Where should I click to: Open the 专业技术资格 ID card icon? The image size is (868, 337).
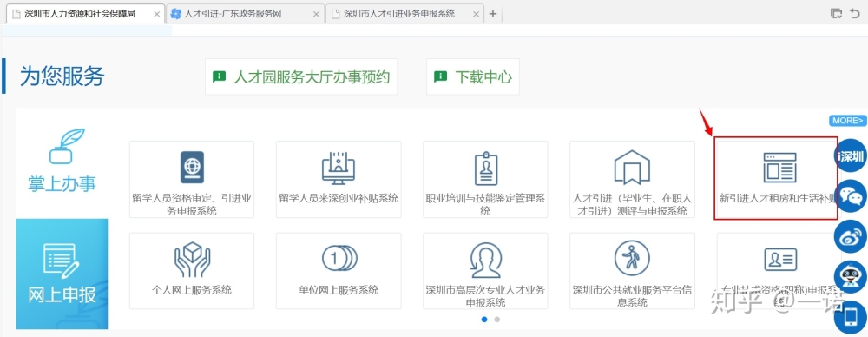tap(780, 259)
